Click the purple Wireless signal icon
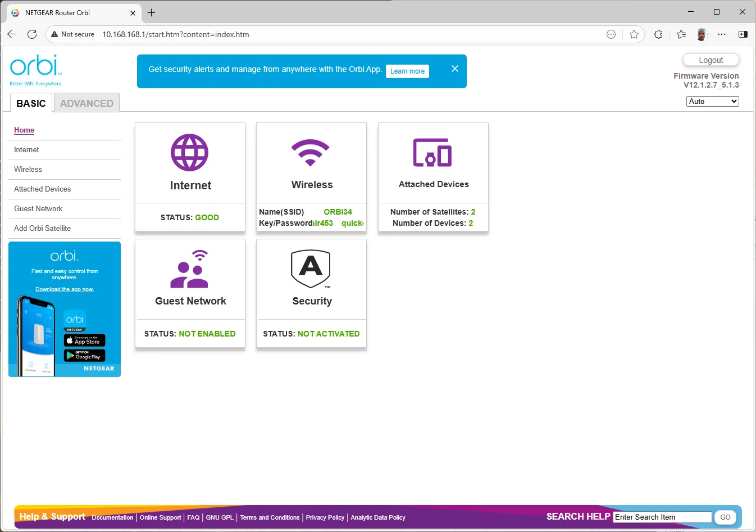Viewport: 756px width, 532px height. pyautogui.click(x=311, y=153)
